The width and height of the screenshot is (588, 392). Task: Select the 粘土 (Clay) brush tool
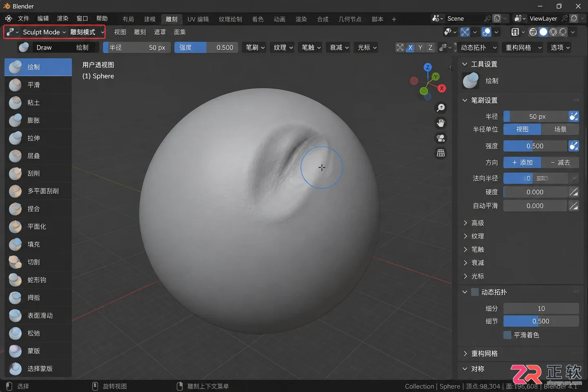(x=38, y=102)
